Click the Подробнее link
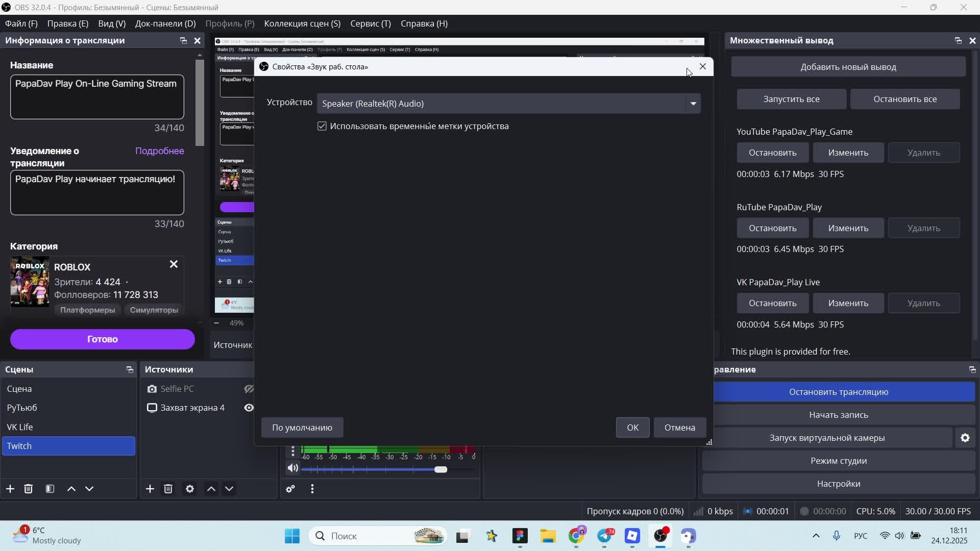Image resolution: width=980 pixels, height=551 pixels. pyautogui.click(x=159, y=151)
